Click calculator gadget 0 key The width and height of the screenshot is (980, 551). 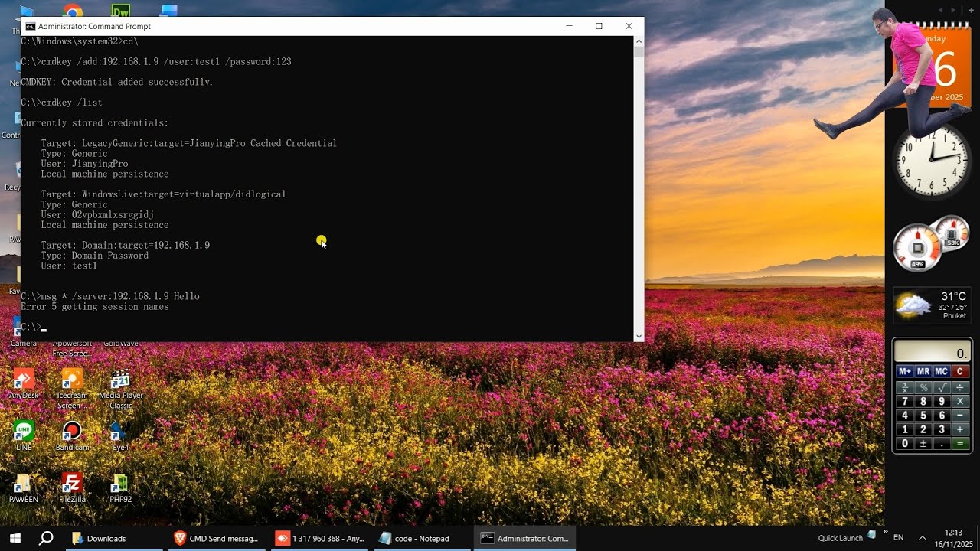pyautogui.click(x=905, y=444)
